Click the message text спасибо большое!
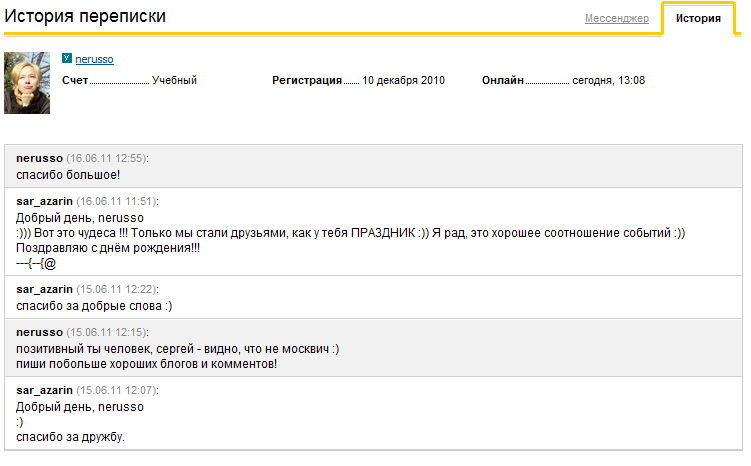Viewport: 751px width, 466px height. pyautogui.click(x=69, y=175)
